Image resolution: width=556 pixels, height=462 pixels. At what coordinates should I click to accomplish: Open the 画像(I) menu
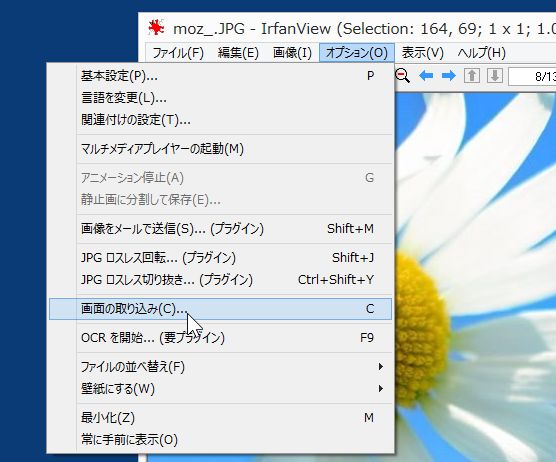(x=292, y=53)
